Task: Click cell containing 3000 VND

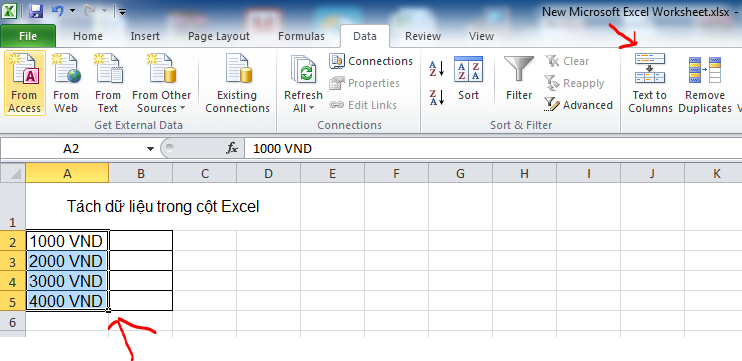Action: (67, 281)
